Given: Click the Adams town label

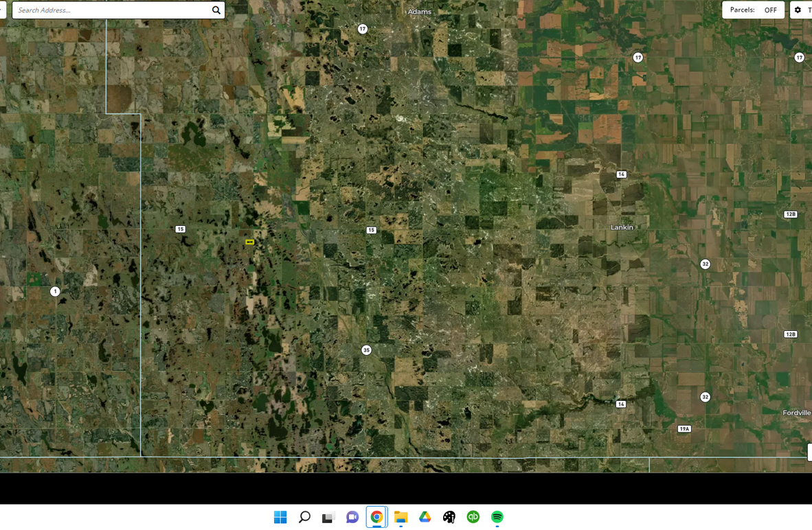Looking at the screenshot, I should pos(420,12).
